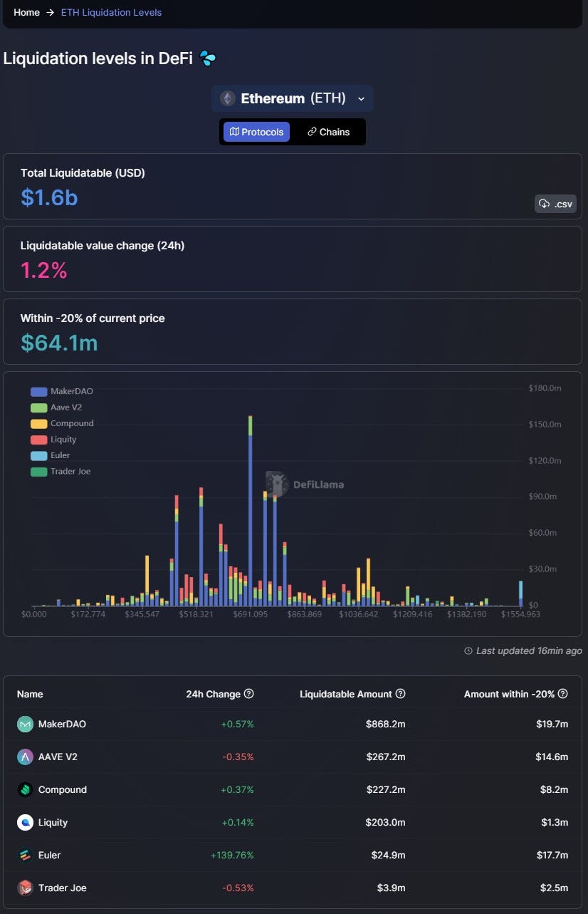588x914 pixels.
Task: Click Euler's $17.7m within -20% amount
Action: click(x=552, y=856)
